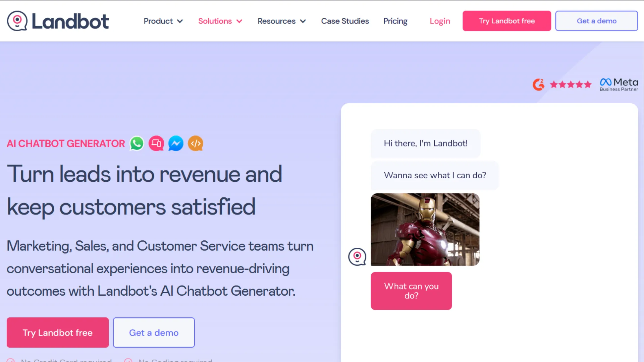Click the WhatsApp channel icon
This screenshot has height=362, width=644.
(137, 143)
